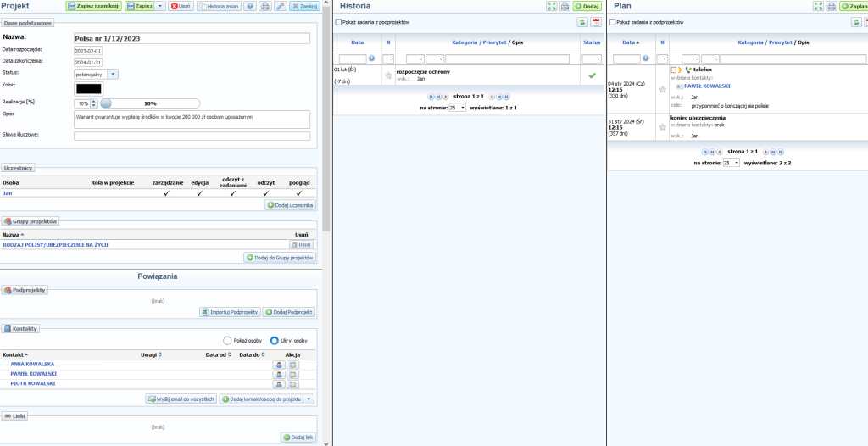Enable Pokaż zadania z podprojektów in Plan
868x446 pixels.
click(x=612, y=22)
